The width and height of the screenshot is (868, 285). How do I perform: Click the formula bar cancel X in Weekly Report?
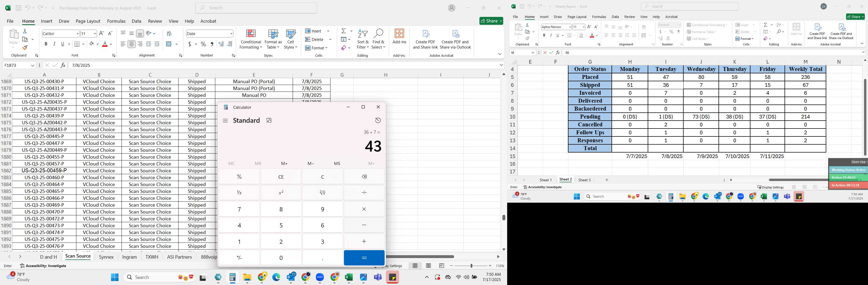pos(545,53)
